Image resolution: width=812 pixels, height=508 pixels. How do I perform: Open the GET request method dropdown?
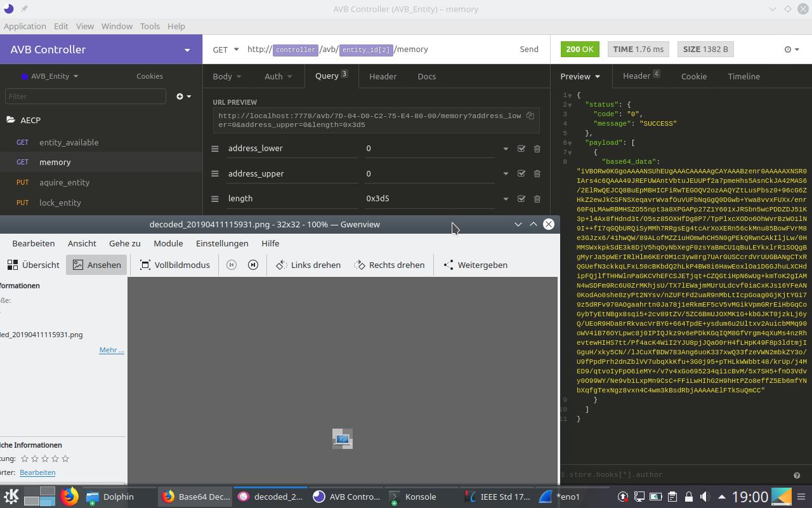(x=225, y=49)
